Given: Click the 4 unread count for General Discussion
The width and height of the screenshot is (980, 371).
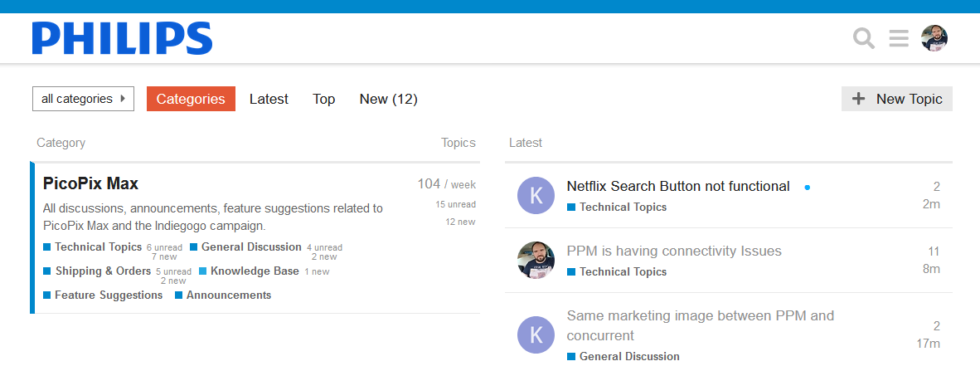Looking at the screenshot, I should tap(324, 248).
